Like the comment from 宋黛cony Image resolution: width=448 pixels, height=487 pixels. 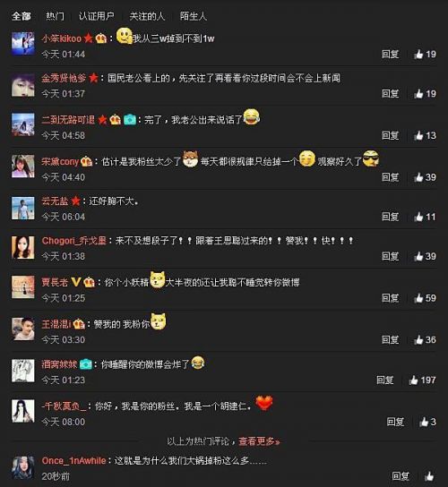point(425,177)
